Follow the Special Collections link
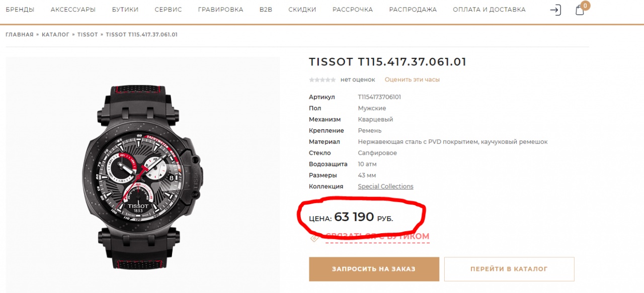The height and width of the screenshot is (293, 644). point(385,186)
